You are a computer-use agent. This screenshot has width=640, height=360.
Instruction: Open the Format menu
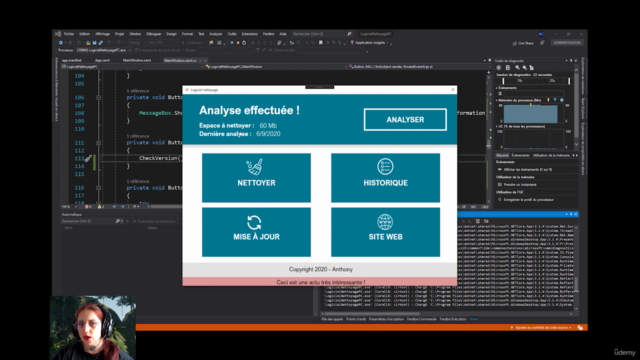coord(187,34)
